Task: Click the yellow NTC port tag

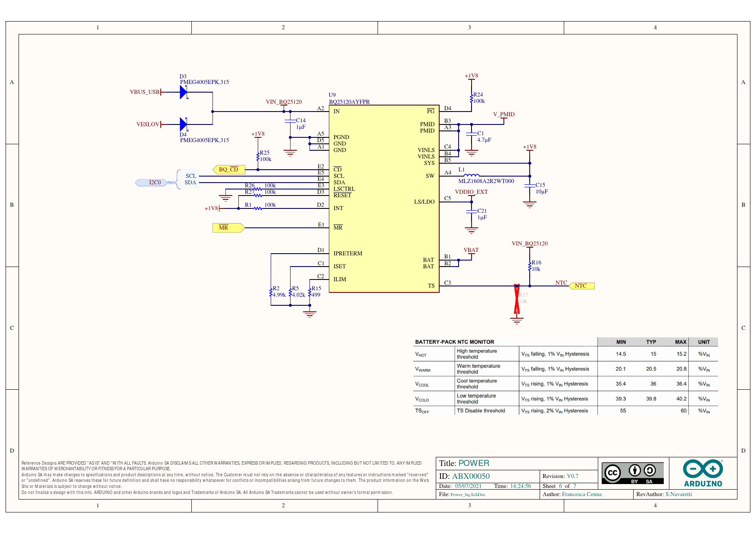Action: coord(582,286)
